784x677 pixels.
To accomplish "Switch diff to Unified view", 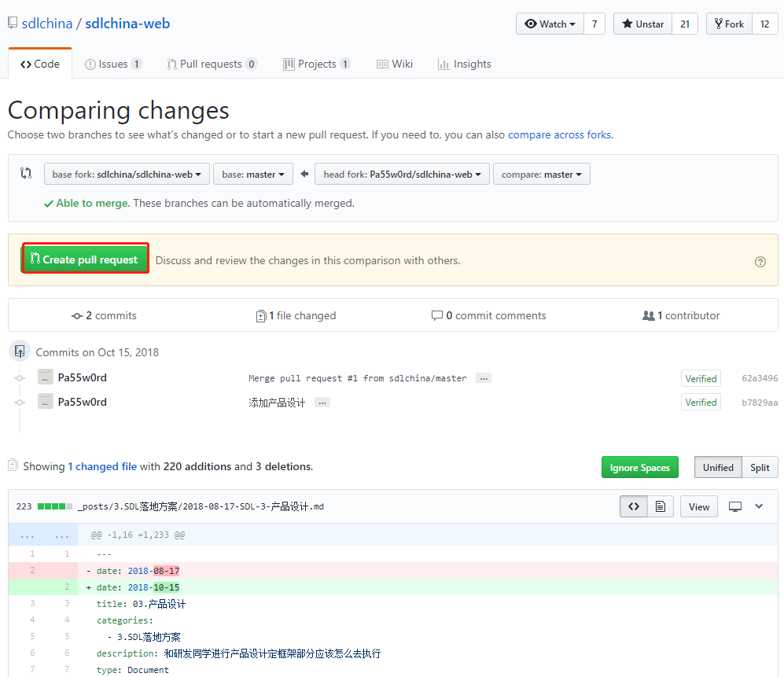I will click(x=717, y=467).
